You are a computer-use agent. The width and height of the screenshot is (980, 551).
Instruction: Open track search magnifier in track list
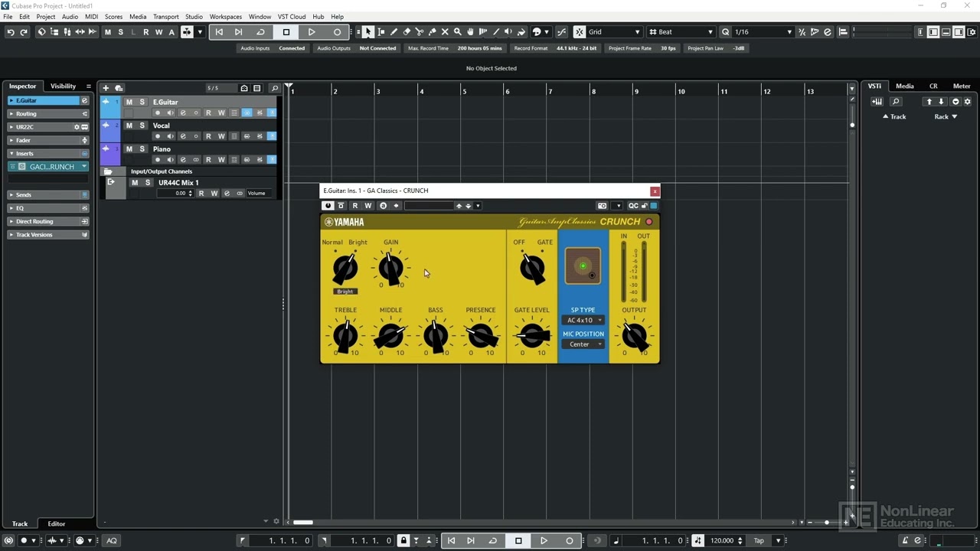tap(275, 88)
